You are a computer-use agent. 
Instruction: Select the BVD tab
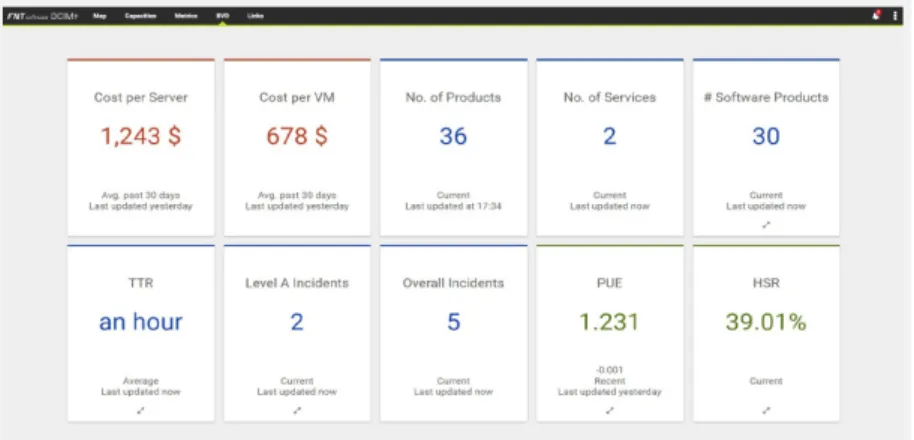click(222, 16)
